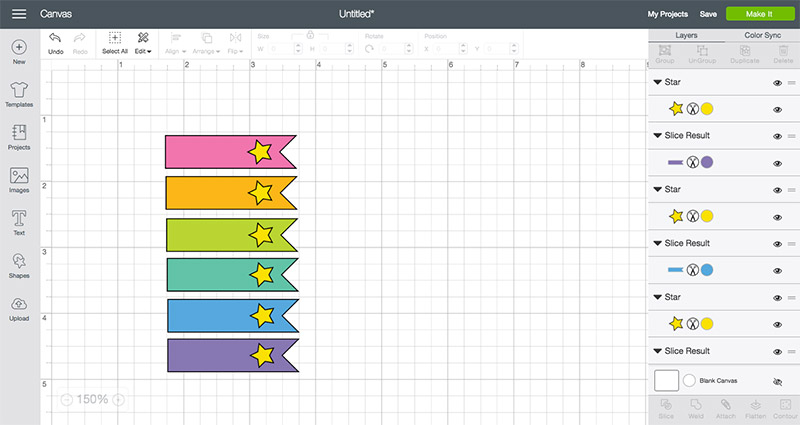Screen dimensions: 800x425
Task: Hide the blue slice layer
Action: tap(778, 271)
